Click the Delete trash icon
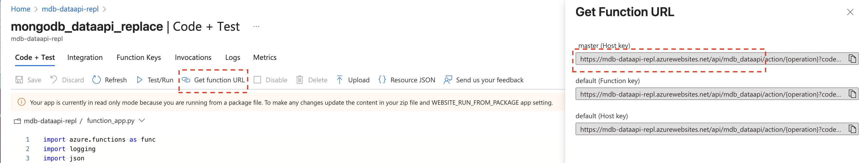 pyautogui.click(x=300, y=80)
